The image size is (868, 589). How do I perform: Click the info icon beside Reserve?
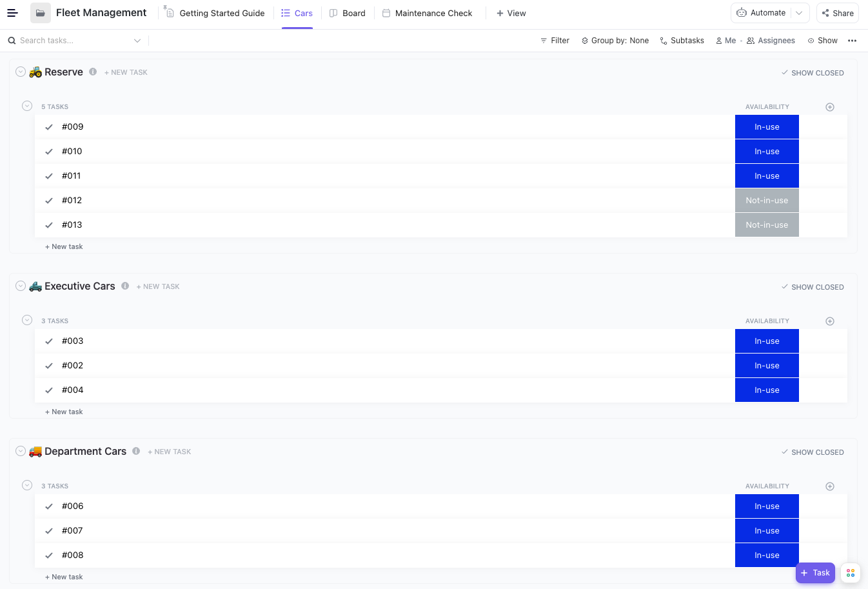coord(93,72)
